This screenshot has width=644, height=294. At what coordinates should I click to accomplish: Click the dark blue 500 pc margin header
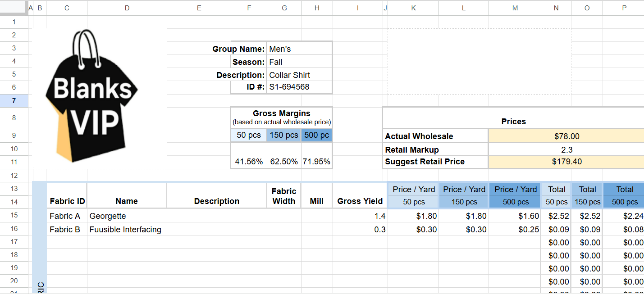[x=316, y=135]
